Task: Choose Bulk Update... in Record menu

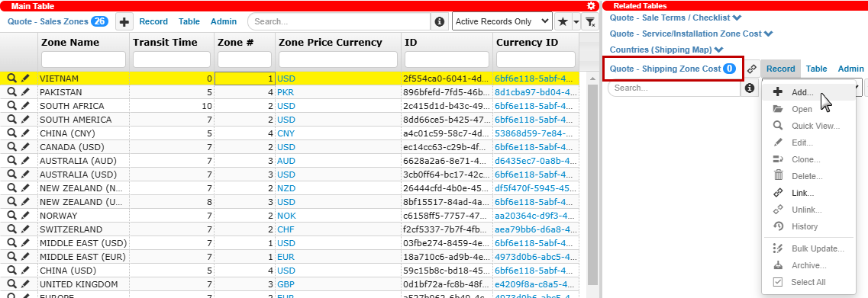Action: (808, 248)
